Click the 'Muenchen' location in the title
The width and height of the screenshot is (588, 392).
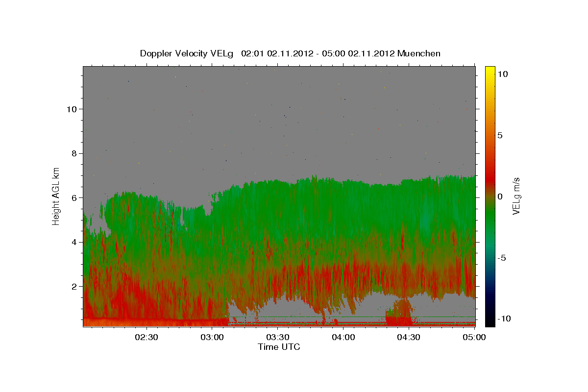pos(419,53)
